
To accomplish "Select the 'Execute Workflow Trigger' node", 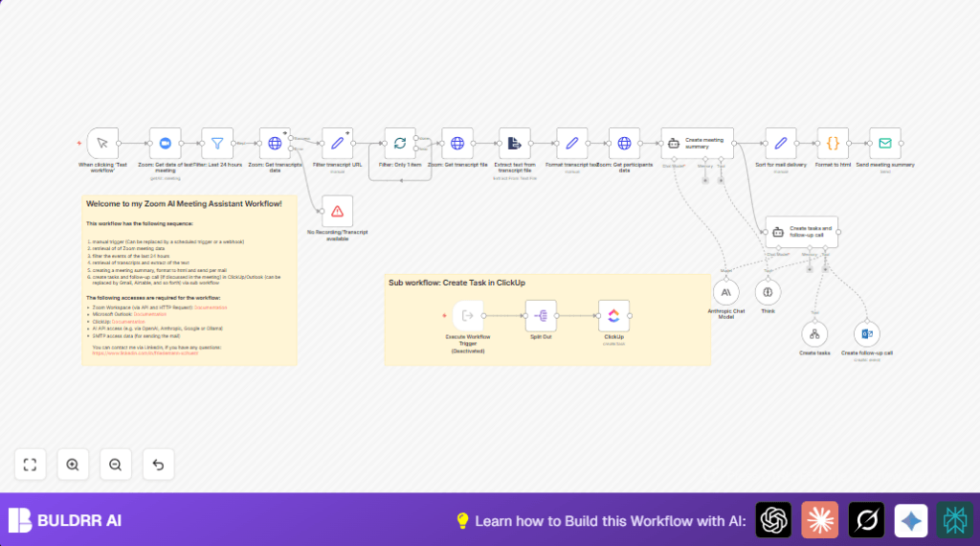I will pos(468,316).
